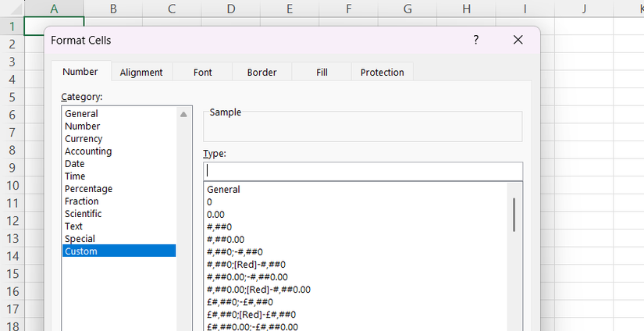This screenshot has height=331, width=644.
Task: Select the Percentage category
Action: click(x=119, y=188)
